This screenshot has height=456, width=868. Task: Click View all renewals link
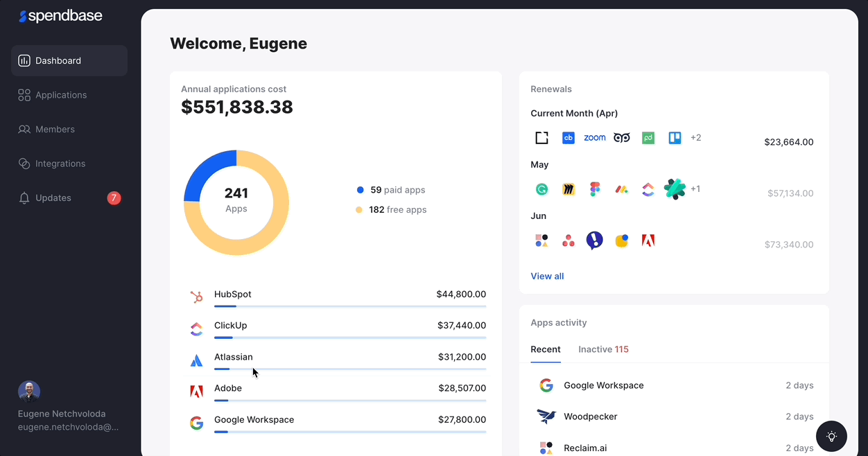[547, 276]
